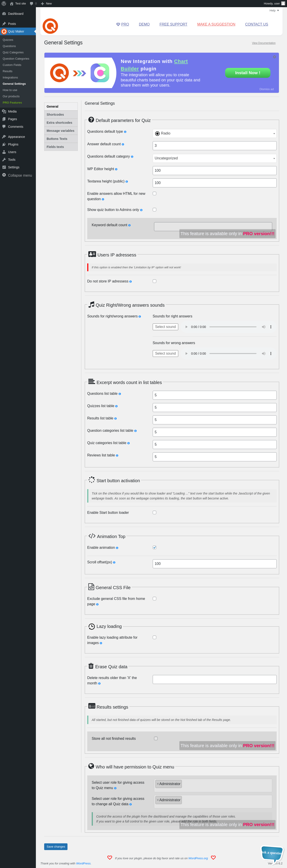Click the Tools wrench icon in sidebar

click(x=4, y=160)
